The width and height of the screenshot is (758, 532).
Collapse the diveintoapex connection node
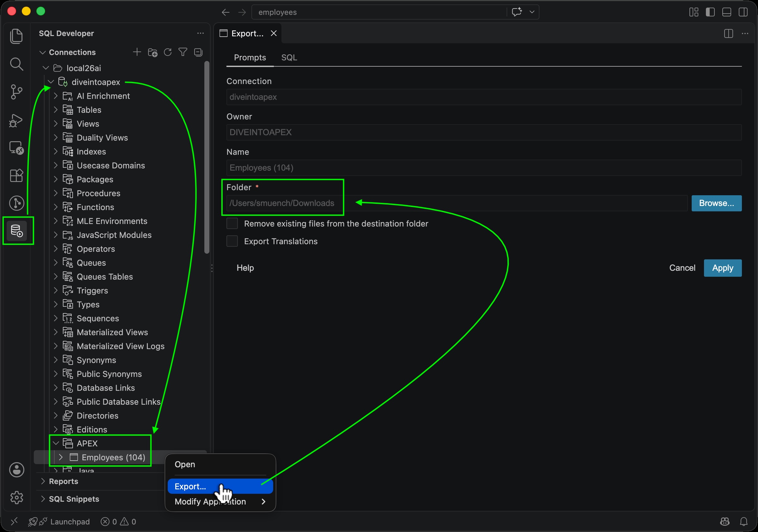click(51, 82)
